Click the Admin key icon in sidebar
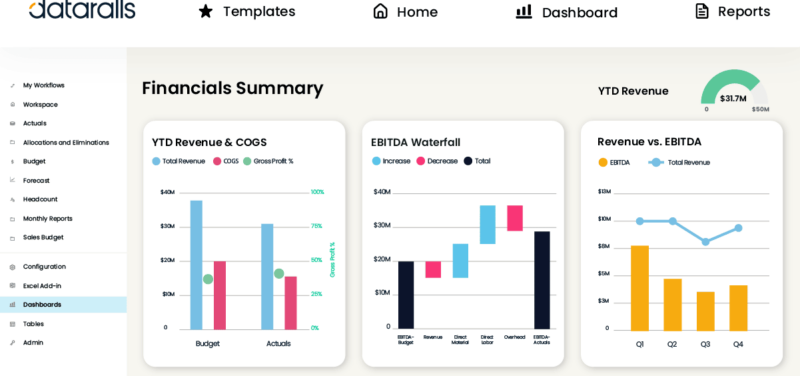Viewport: 800px width, 376px height. click(x=12, y=343)
